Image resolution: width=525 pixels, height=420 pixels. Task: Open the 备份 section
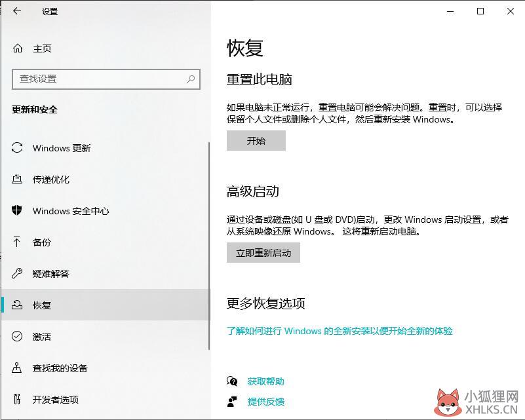pyautogui.click(x=41, y=242)
